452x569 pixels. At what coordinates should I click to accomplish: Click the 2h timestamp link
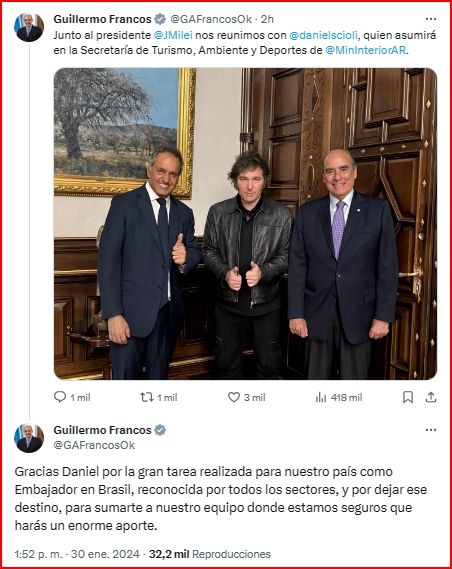point(267,19)
